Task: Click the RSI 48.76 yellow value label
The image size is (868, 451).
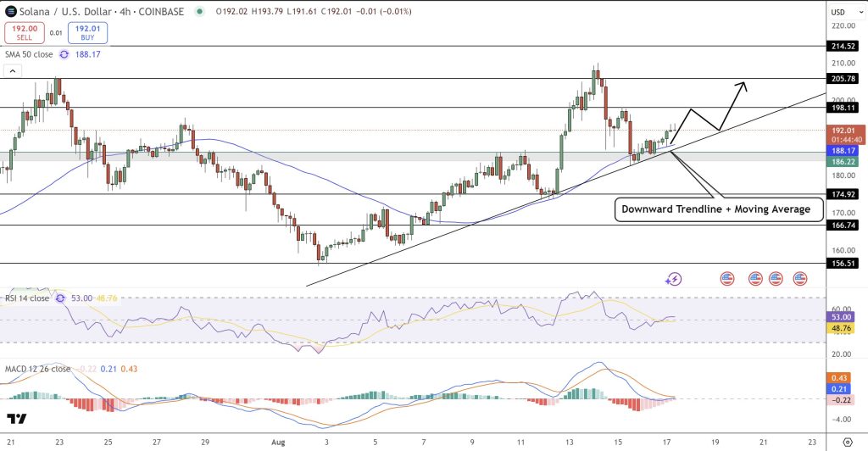Action: pyautogui.click(x=841, y=328)
